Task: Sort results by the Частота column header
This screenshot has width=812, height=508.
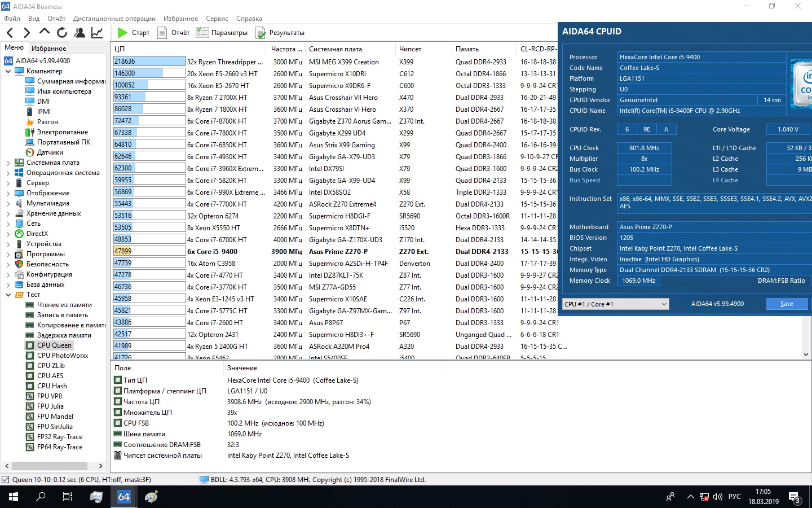Action: (286, 49)
